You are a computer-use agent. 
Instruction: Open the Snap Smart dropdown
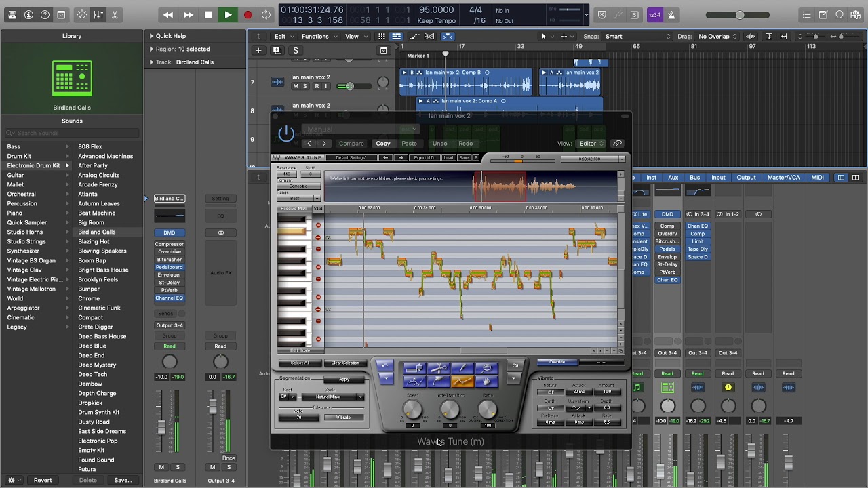[637, 37]
